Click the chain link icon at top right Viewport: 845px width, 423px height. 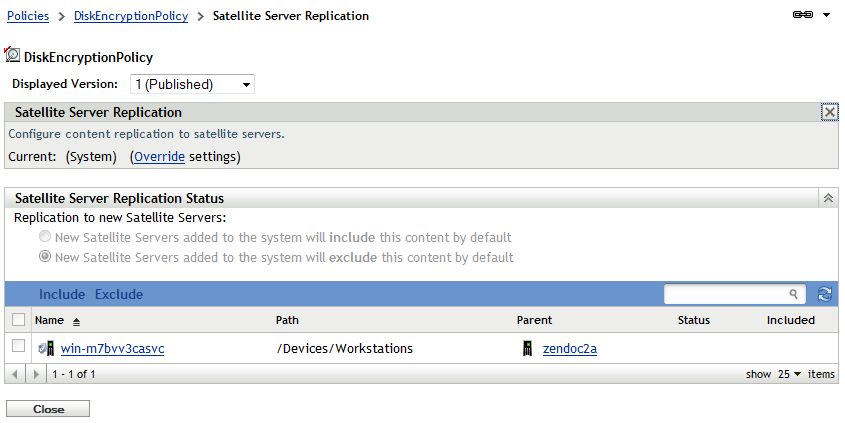click(x=802, y=16)
